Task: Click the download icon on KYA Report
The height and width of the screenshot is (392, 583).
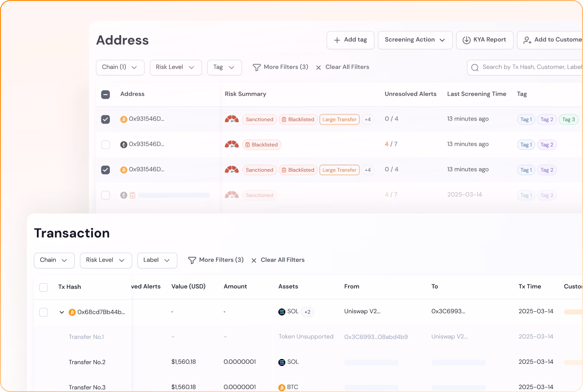Action: [x=466, y=40]
